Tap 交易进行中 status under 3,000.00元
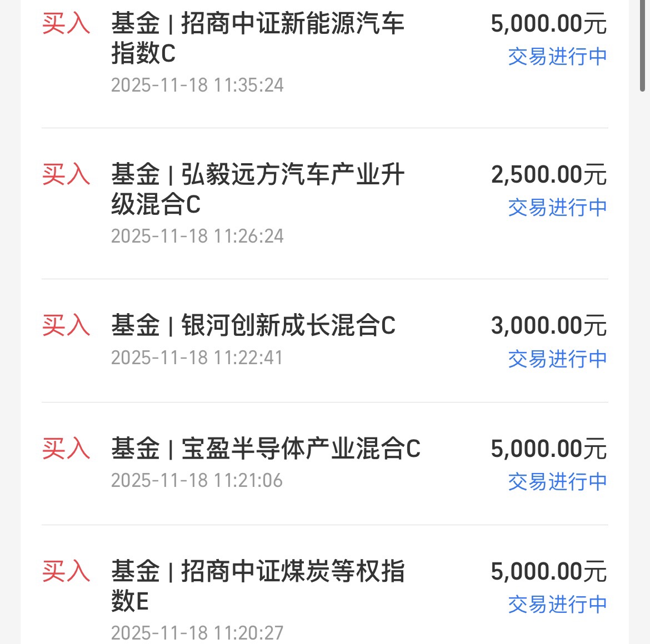 558,359
